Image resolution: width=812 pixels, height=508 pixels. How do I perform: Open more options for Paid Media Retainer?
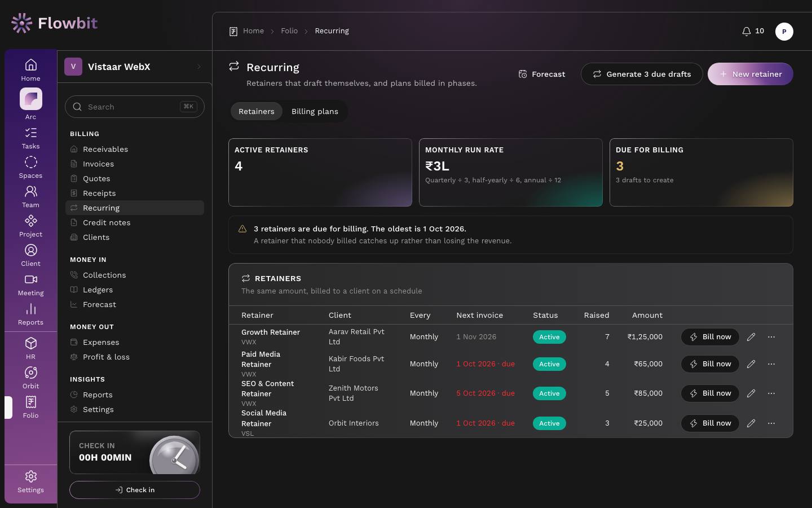pos(771,364)
